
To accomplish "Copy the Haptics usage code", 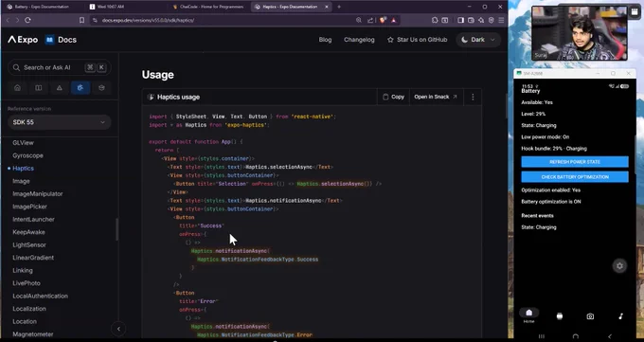I will [393, 97].
